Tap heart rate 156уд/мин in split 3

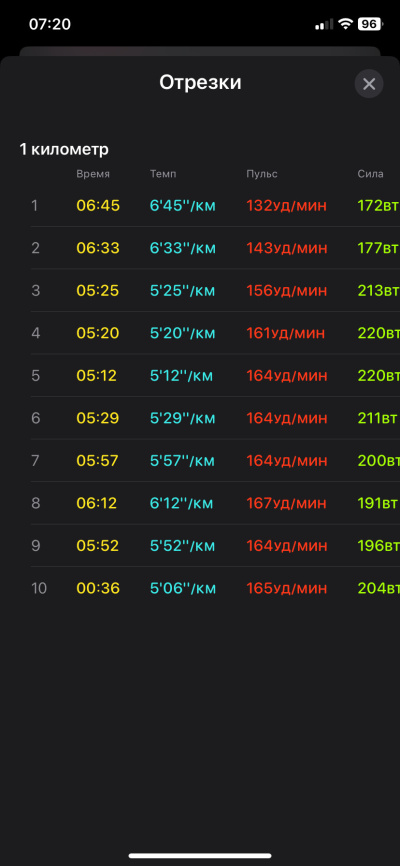click(287, 291)
